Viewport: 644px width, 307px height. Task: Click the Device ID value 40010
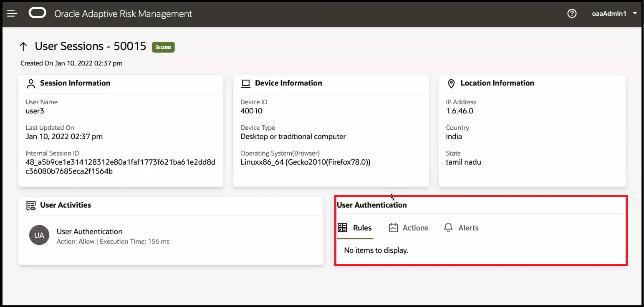coord(251,111)
